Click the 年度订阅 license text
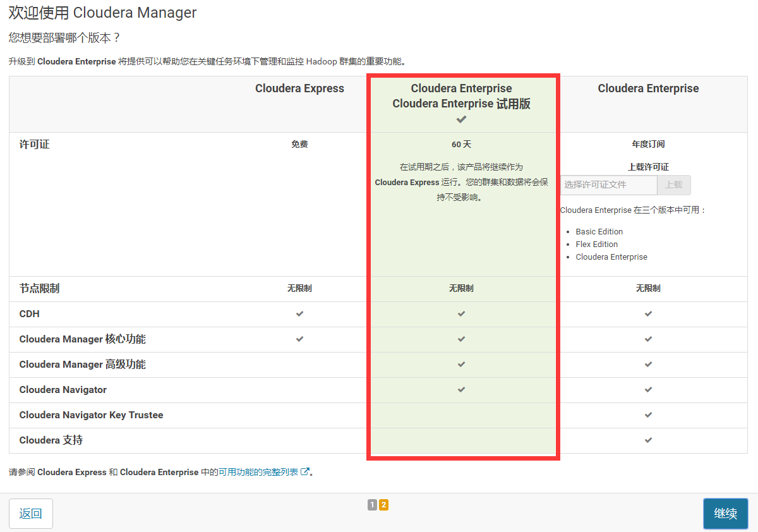Image resolution: width=758 pixels, height=532 pixels. pos(648,145)
